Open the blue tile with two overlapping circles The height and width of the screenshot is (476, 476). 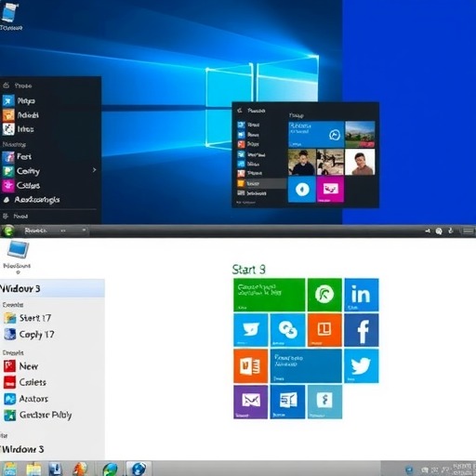coord(287,330)
